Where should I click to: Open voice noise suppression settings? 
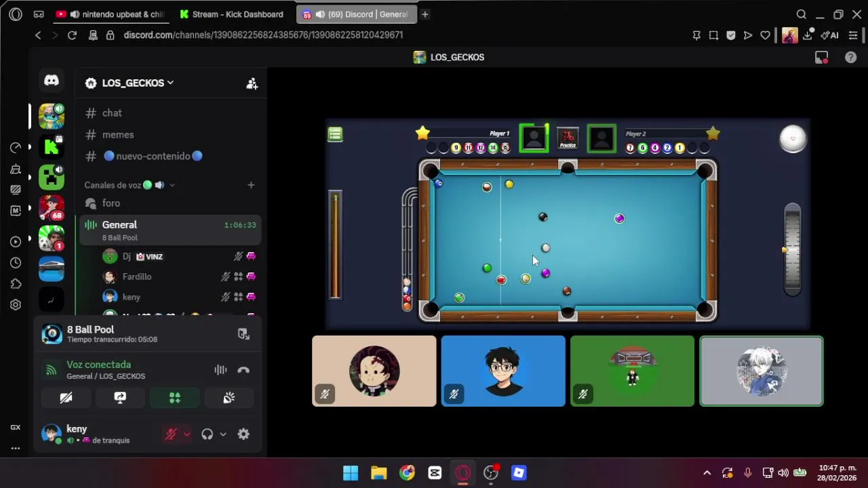[x=220, y=370]
